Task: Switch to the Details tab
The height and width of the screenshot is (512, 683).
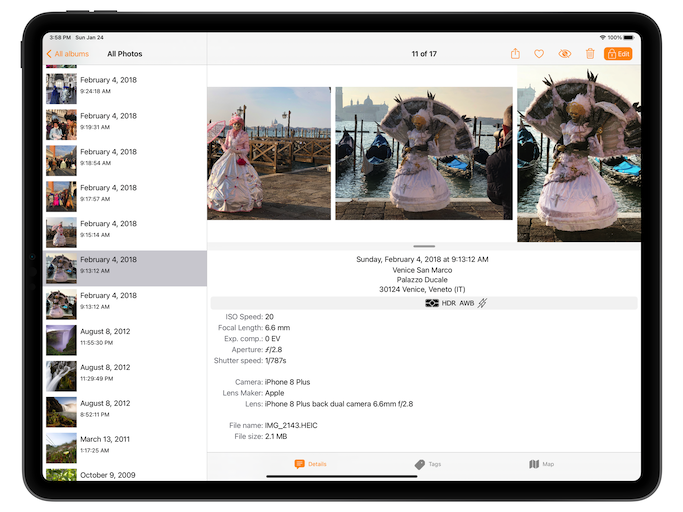Action: [310, 464]
